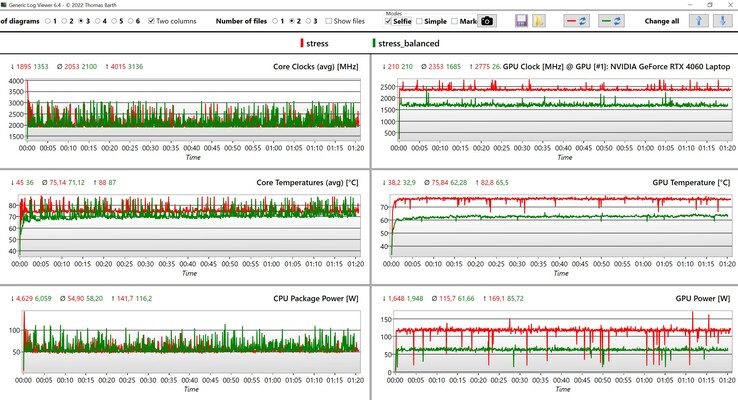This screenshot has height=400, width=738.
Task: Click the purple floppy disk save icon
Action: (x=521, y=21)
